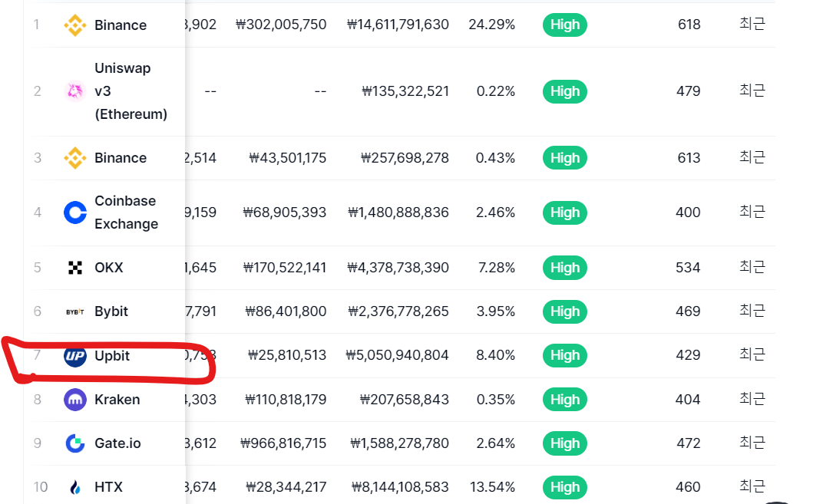Select the value ₩14,611,791,630
Image resolution: width=813 pixels, height=504 pixels.
[398, 25]
